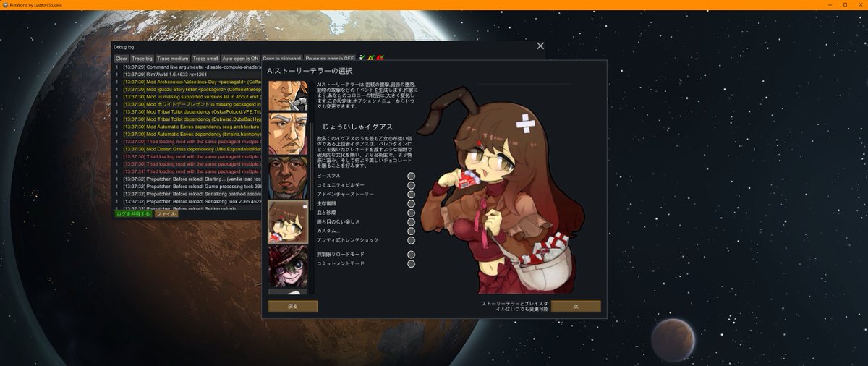Select the Mod Desert Grass dependency entry
Viewport: 868px width, 366px height.
tap(188, 149)
